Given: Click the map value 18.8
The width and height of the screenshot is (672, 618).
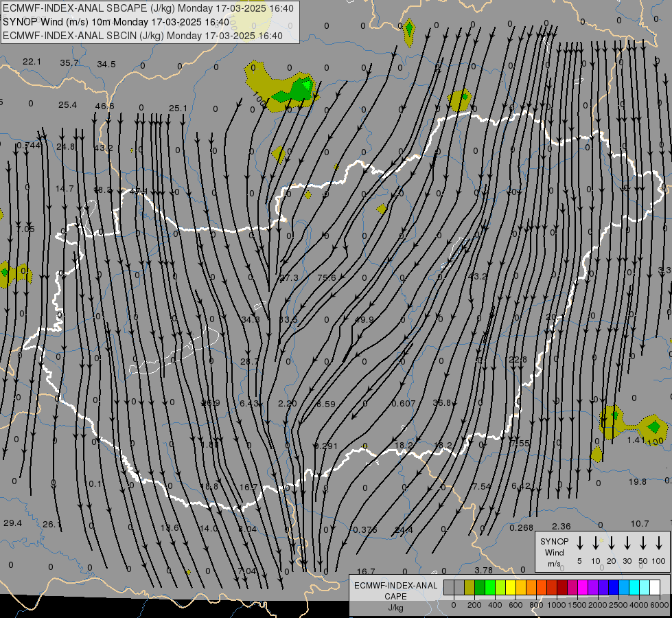Looking at the screenshot, I should tap(209, 486).
